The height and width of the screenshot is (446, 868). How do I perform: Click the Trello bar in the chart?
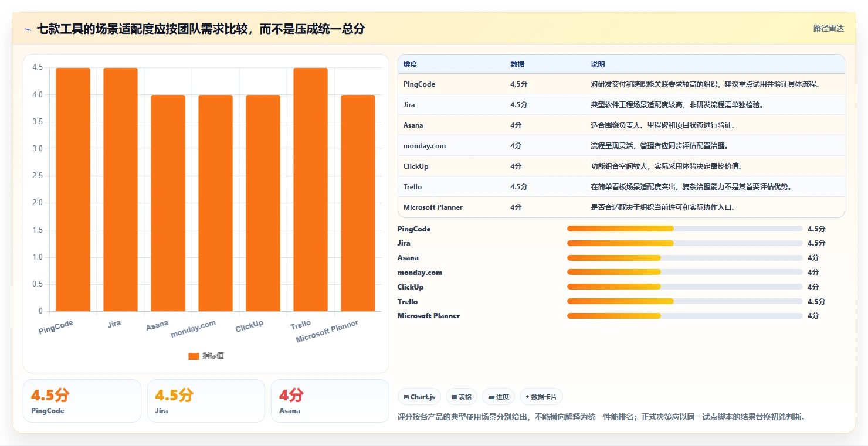[310, 189]
